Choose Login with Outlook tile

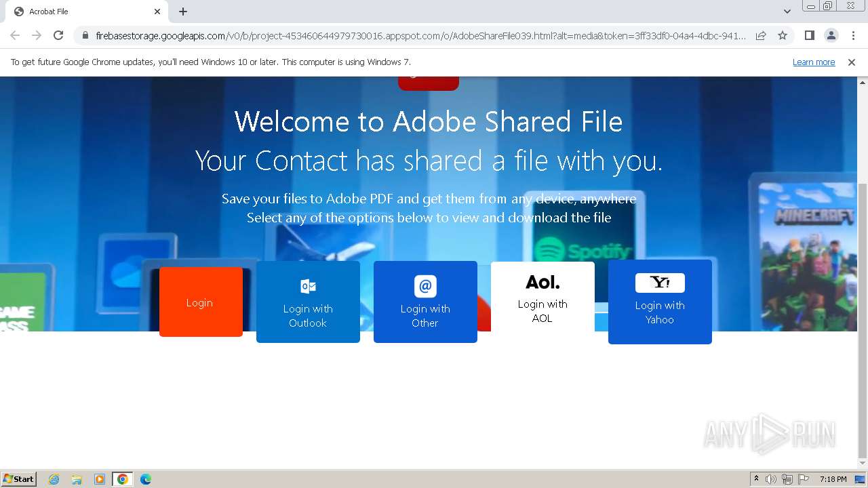tap(308, 302)
